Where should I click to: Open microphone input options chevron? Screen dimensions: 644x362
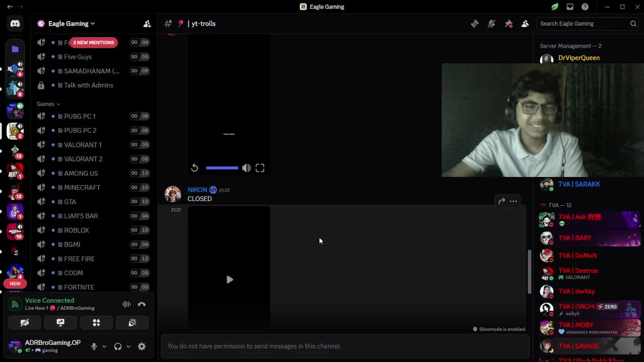(x=104, y=346)
